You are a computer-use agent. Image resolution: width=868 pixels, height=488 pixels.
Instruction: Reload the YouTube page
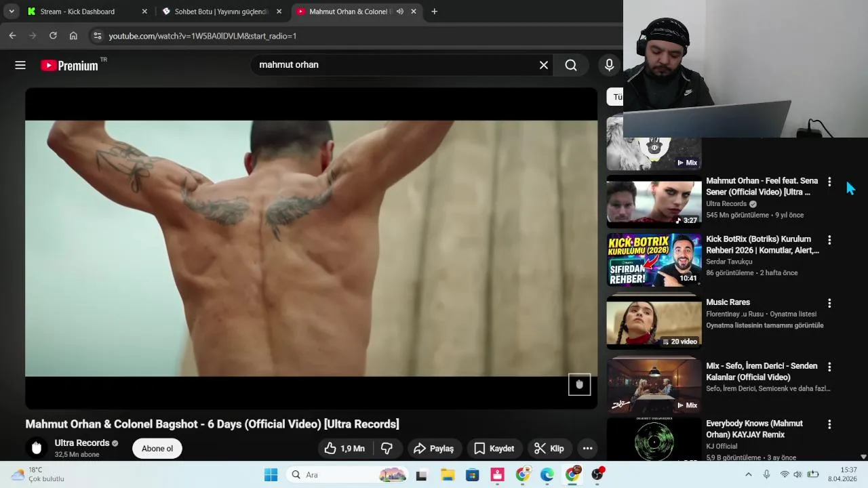pyautogui.click(x=53, y=36)
